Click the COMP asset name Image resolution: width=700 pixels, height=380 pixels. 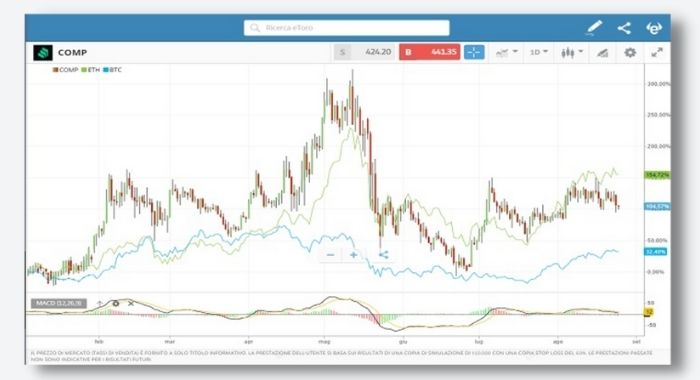(72, 53)
